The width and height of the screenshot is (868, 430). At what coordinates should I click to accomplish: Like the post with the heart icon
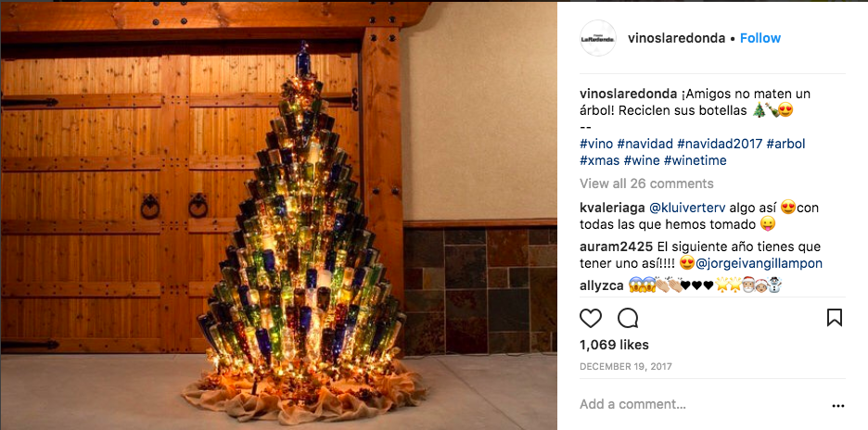[x=591, y=318]
